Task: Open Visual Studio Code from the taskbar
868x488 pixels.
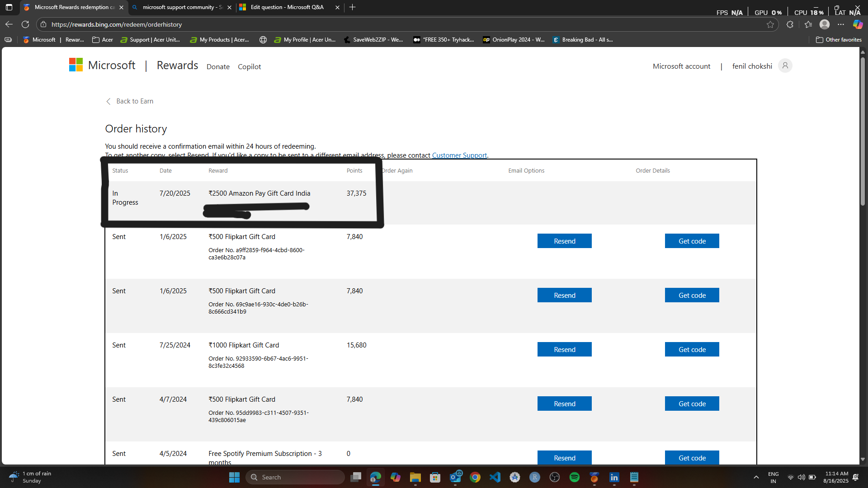Action: click(x=495, y=477)
